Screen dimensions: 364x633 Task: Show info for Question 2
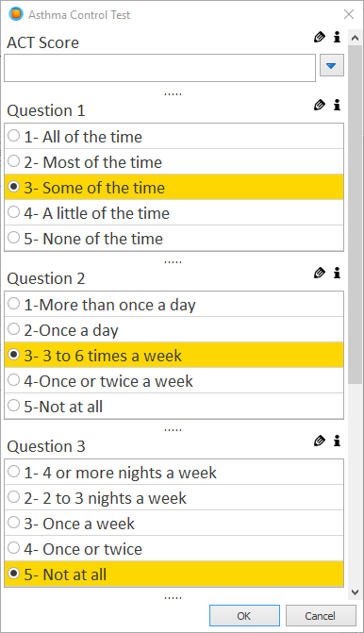(x=337, y=273)
